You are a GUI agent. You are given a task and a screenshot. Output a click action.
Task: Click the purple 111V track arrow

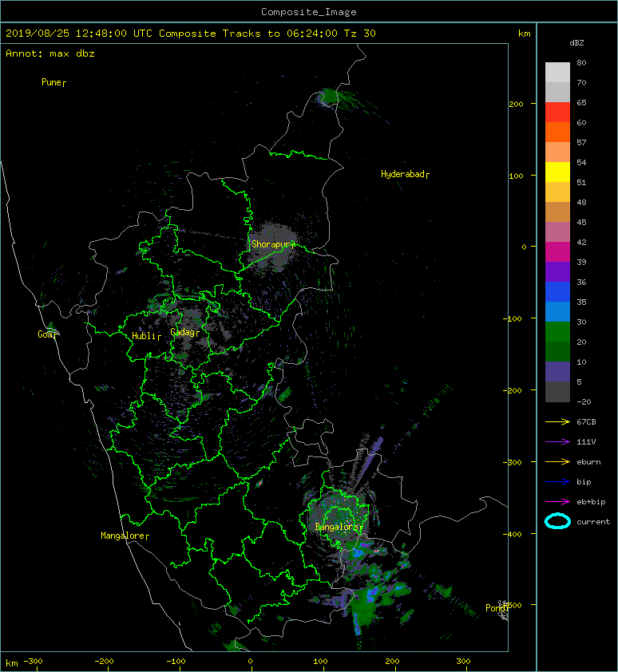coord(557,442)
